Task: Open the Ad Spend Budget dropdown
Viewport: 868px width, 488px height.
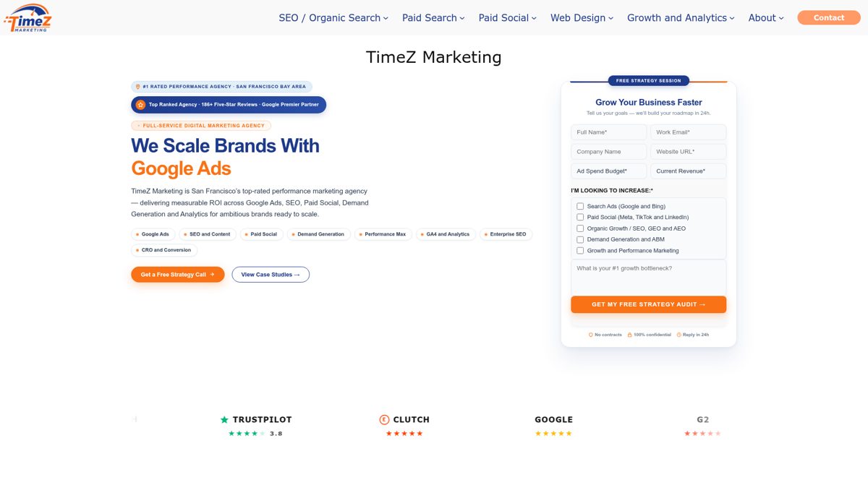Action: pyautogui.click(x=609, y=171)
